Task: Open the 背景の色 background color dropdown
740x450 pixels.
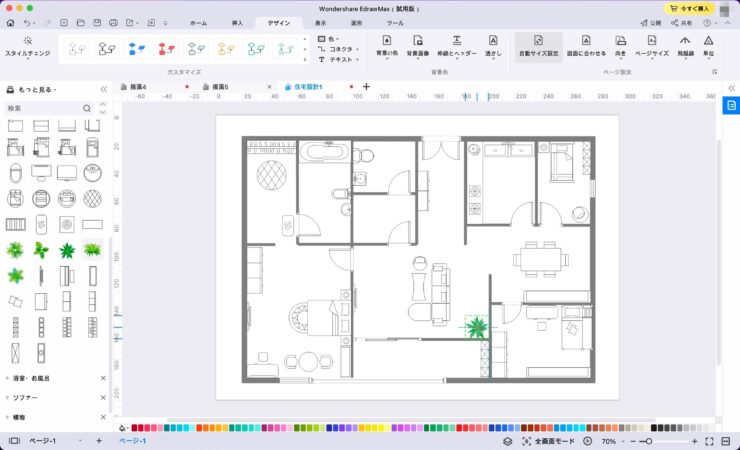Action: pyautogui.click(x=387, y=46)
